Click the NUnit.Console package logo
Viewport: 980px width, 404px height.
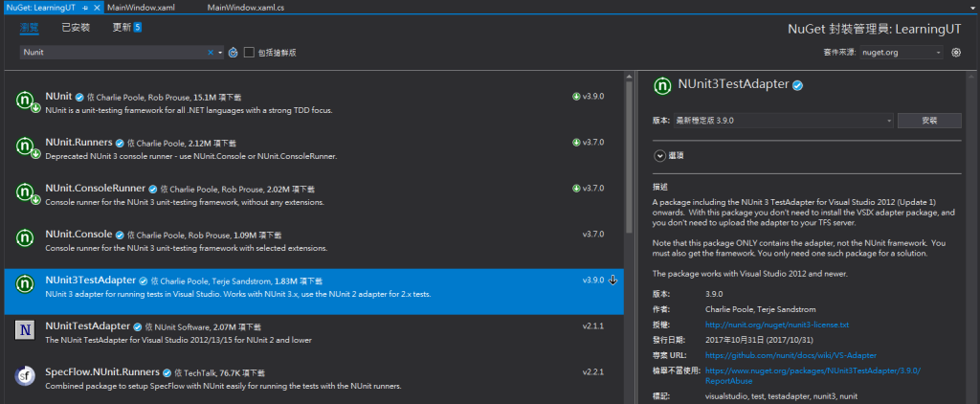coord(24,237)
